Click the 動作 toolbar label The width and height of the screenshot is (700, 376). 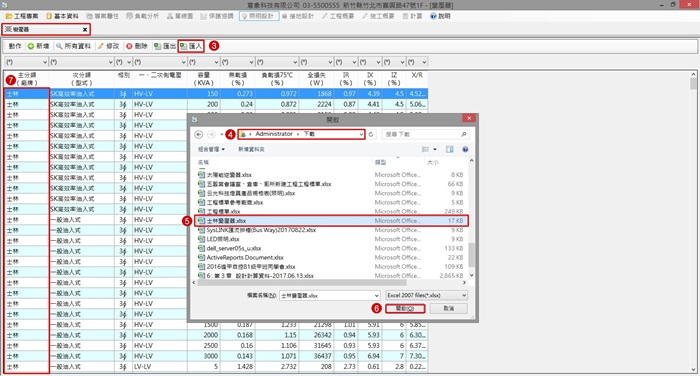pyautogui.click(x=15, y=46)
